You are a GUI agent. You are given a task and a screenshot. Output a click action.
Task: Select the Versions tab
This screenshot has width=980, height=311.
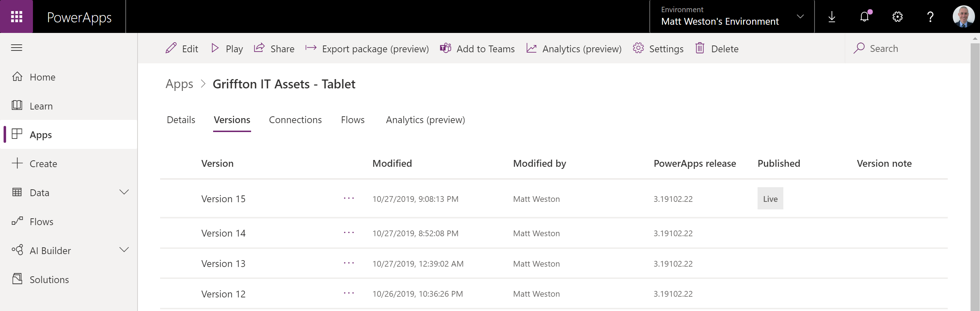232,120
